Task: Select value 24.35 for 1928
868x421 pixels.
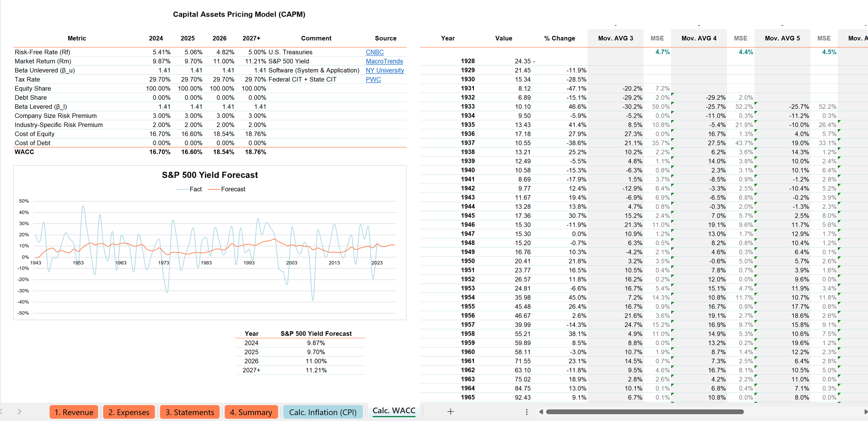Action: [x=522, y=61]
